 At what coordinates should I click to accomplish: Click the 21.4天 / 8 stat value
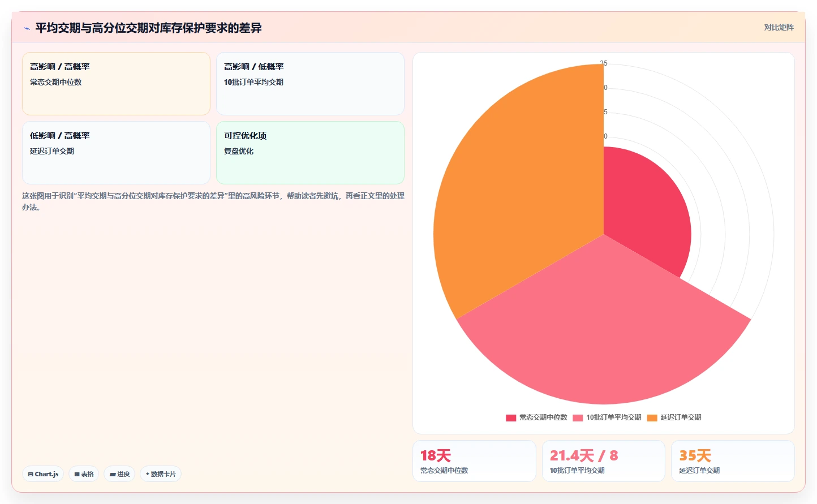[584, 455]
